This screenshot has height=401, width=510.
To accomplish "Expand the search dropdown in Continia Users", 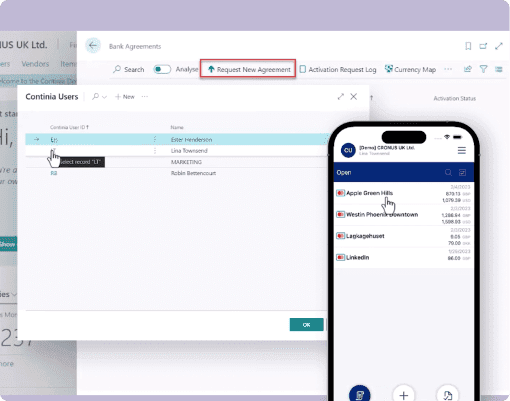I will tap(99, 97).
